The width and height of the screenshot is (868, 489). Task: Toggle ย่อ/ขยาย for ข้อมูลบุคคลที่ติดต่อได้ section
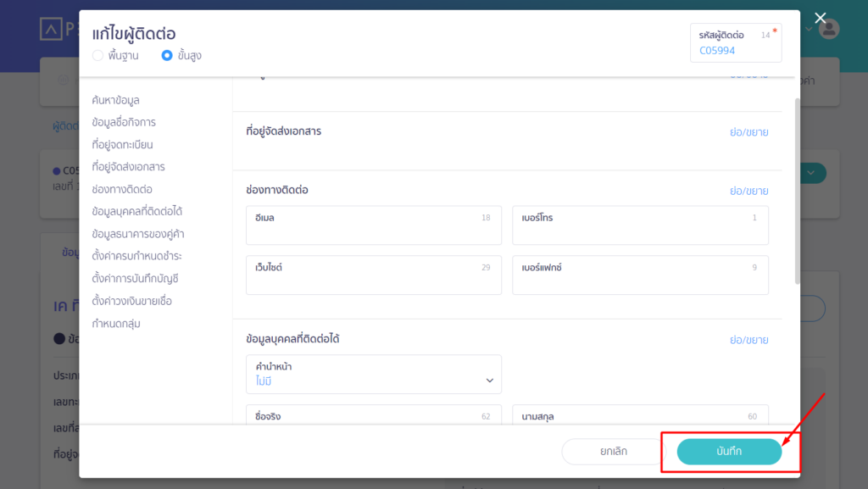pos(748,340)
